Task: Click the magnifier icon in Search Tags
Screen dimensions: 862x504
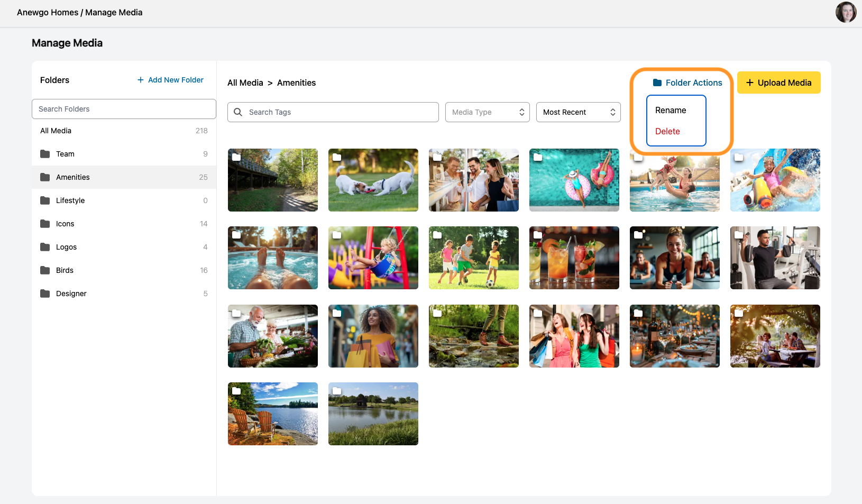Action: [238, 112]
